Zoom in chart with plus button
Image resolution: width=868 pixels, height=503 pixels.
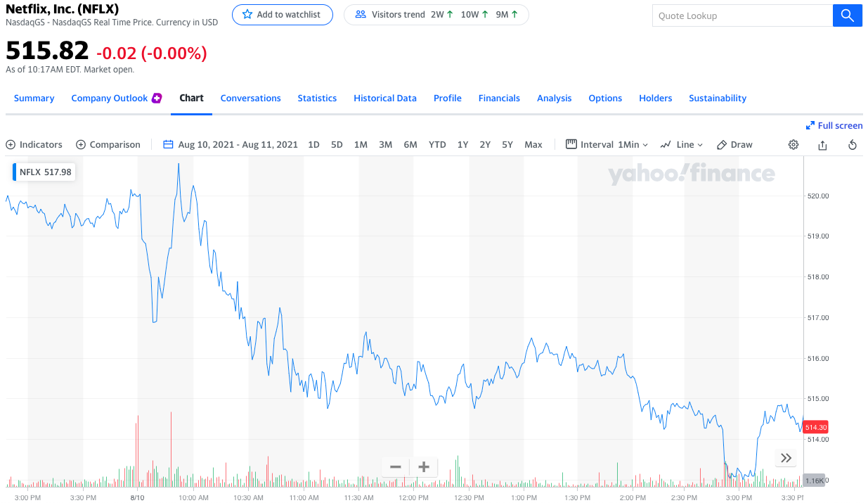(424, 467)
